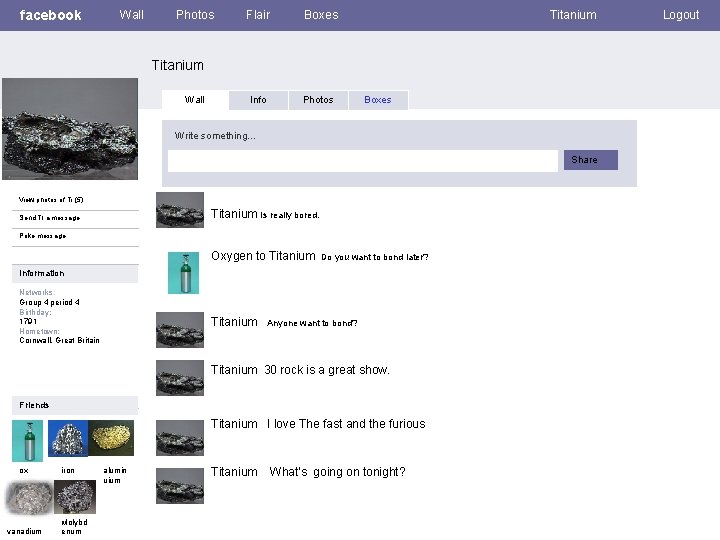This screenshot has width=720, height=540.
Task: Click the 'What's going on tonight?' text
Action: point(338,472)
